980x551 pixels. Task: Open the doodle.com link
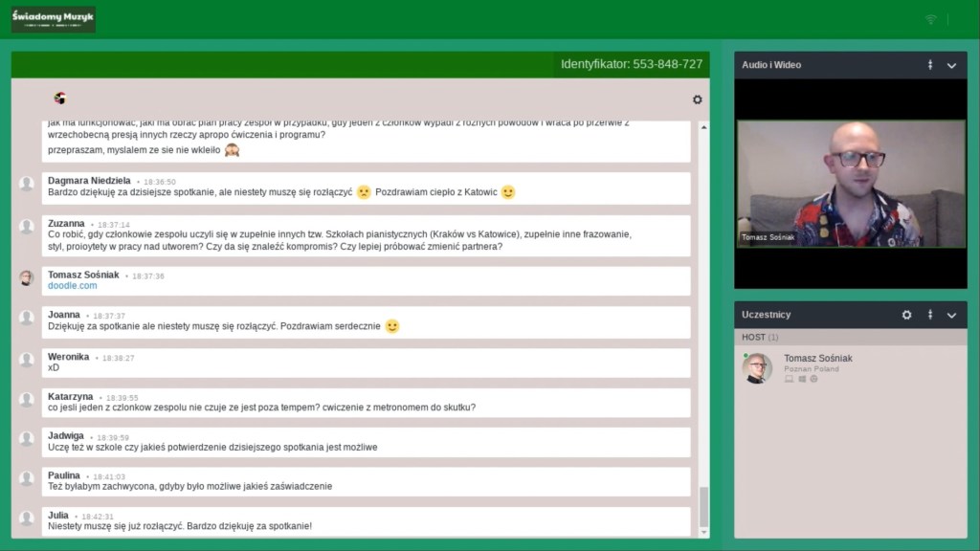coord(73,286)
